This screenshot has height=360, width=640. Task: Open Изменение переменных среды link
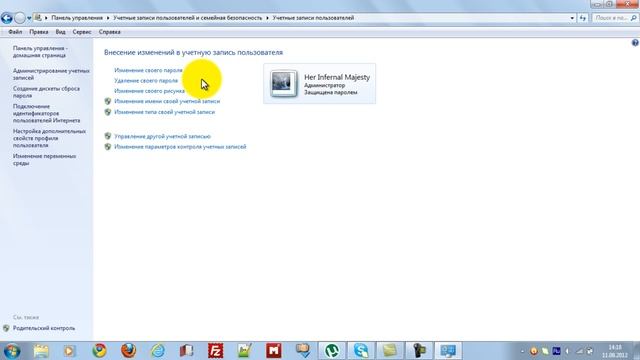coord(44,160)
